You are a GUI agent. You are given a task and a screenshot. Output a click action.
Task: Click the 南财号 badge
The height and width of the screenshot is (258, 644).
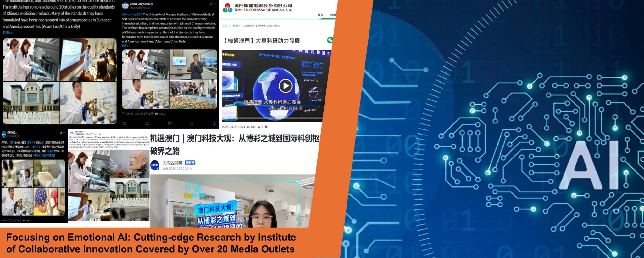tap(190, 163)
